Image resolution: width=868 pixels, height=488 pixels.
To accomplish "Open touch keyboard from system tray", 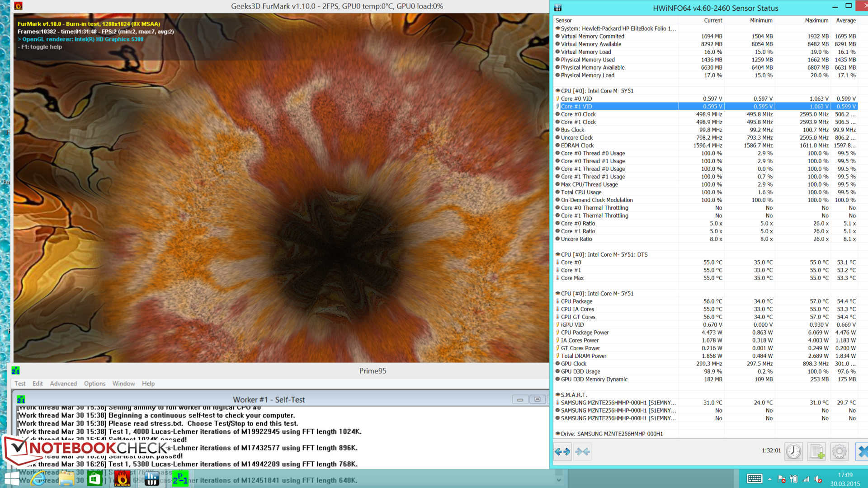I will point(755,479).
